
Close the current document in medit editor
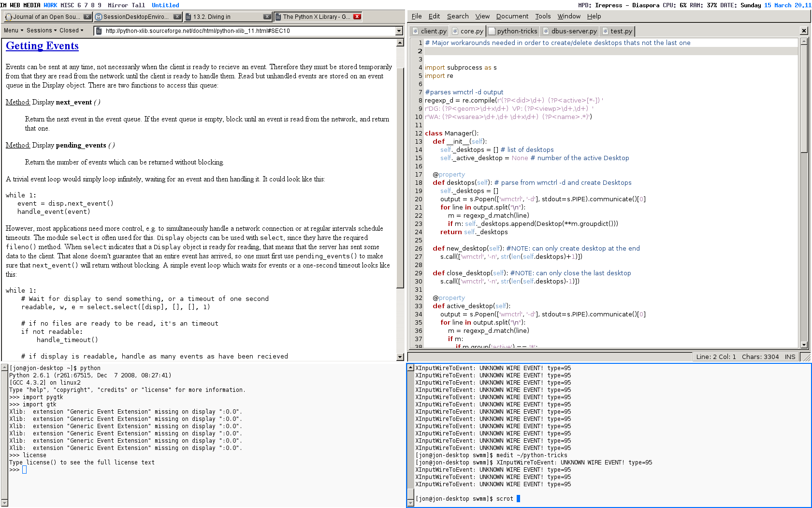click(x=804, y=31)
